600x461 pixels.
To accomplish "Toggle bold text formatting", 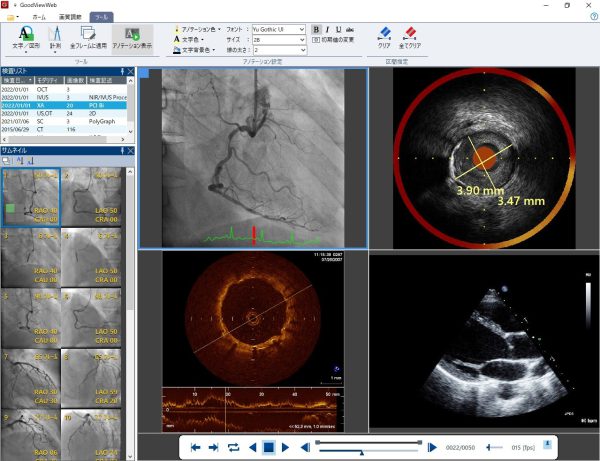I will point(316,29).
